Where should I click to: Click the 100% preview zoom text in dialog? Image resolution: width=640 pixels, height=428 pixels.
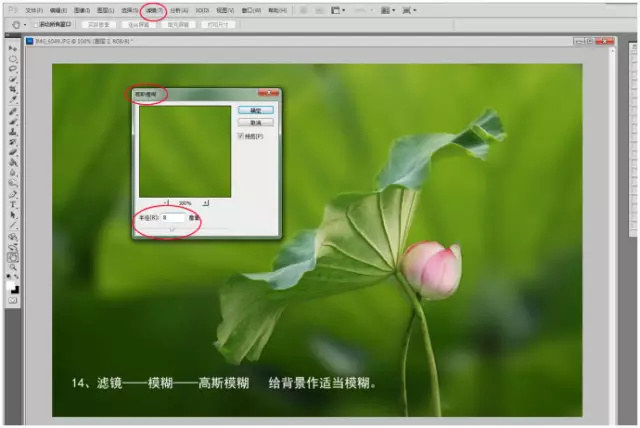(185, 203)
